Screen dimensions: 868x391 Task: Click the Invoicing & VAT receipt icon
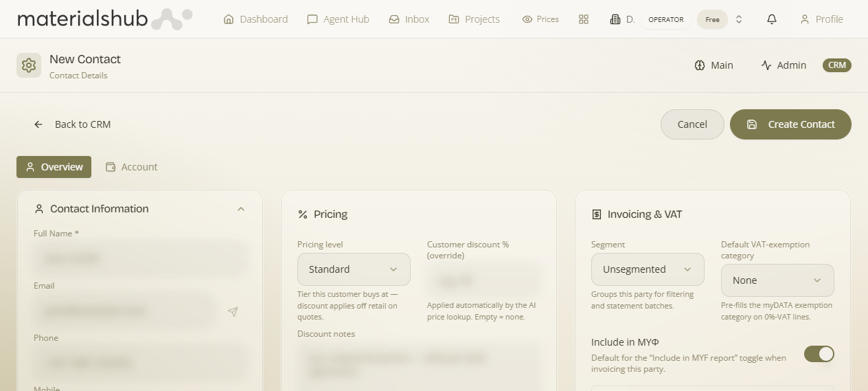click(597, 214)
